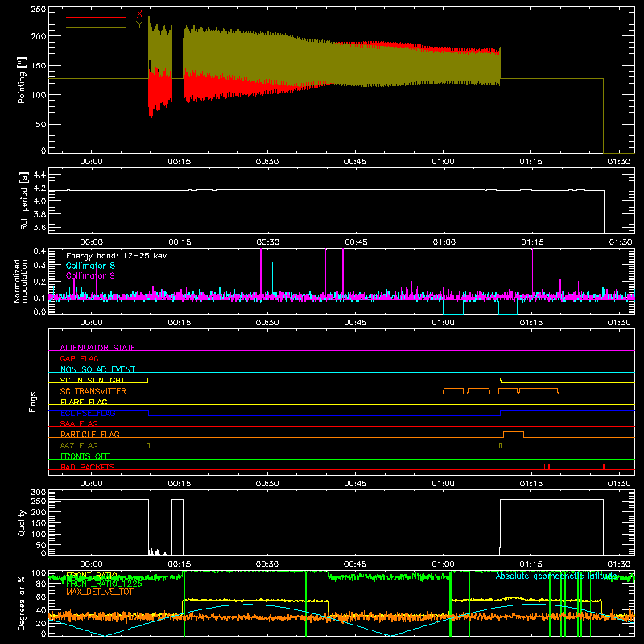Click the FLARE_FLAG label
The width and height of the screenshot is (644, 644).
(84, 402)
